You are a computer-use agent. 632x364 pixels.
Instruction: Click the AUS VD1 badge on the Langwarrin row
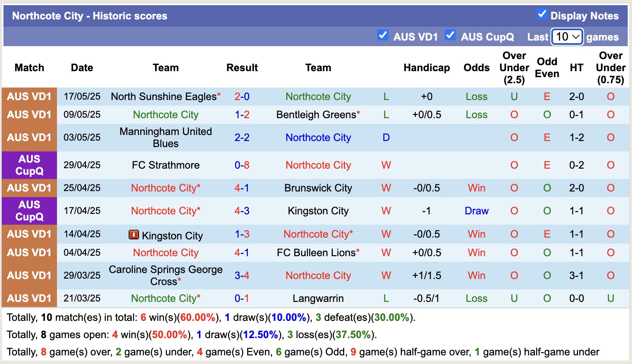(x=29, y=298)
